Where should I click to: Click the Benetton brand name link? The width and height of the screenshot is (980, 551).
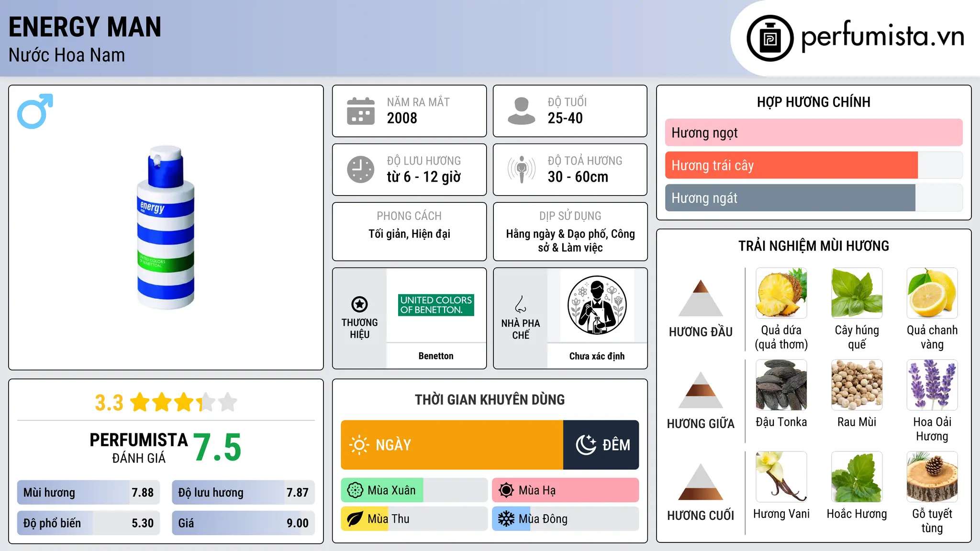(x=436, y=356)
